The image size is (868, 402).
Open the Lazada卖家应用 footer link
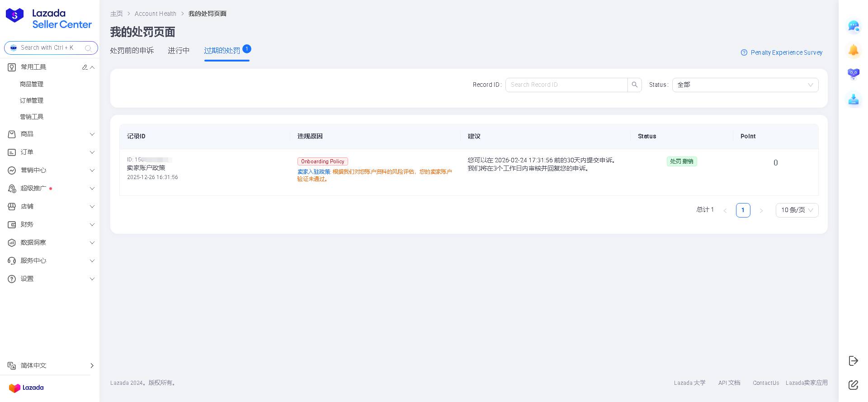pos(807,383)
